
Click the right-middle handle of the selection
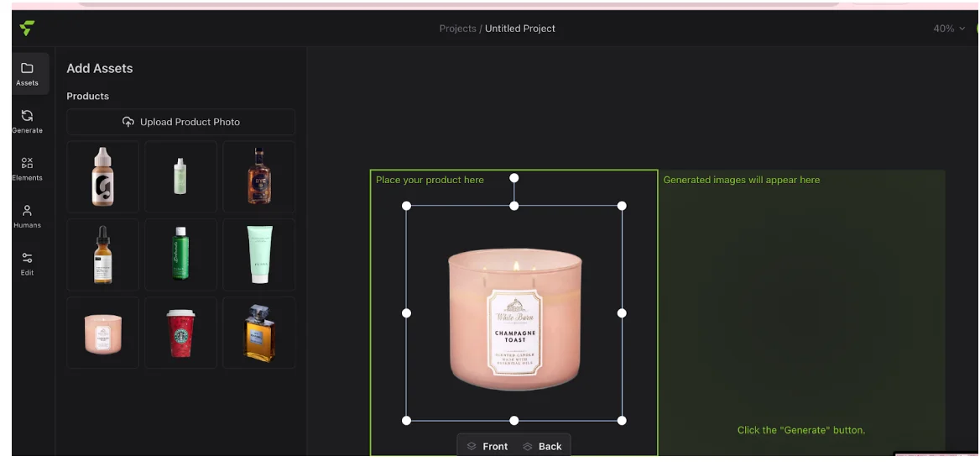(x=622, y=313)
